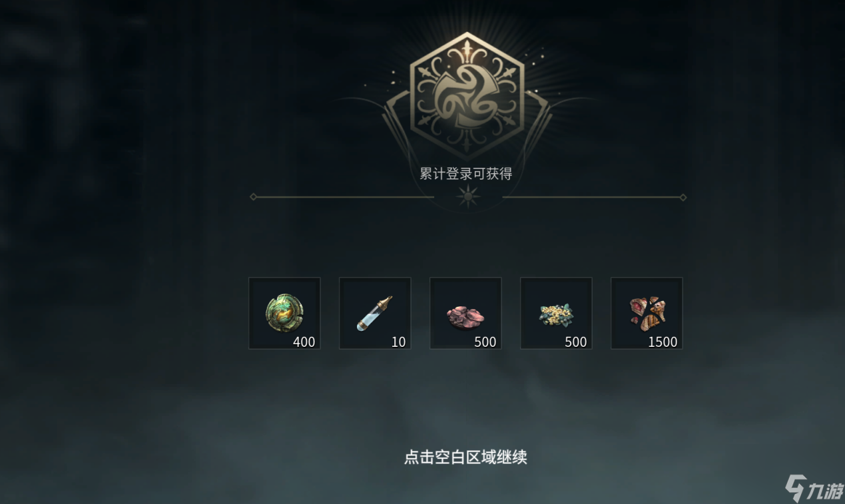The image size is (845, 504).
Task: Click the 九游 swirl logo symbol
Action: coord(795,488)
